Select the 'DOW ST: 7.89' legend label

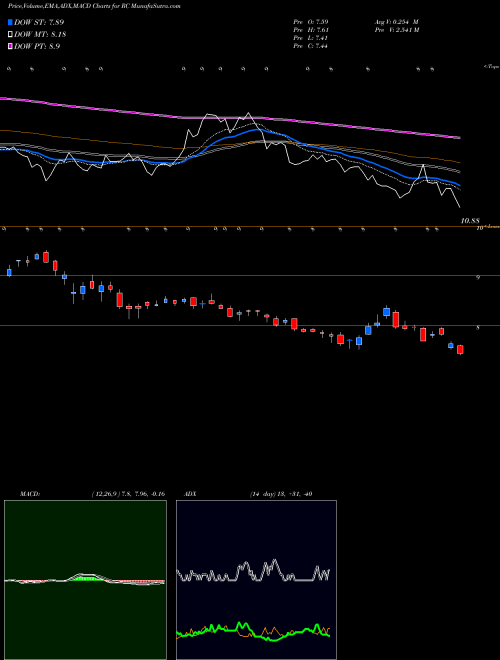point(39,22)
